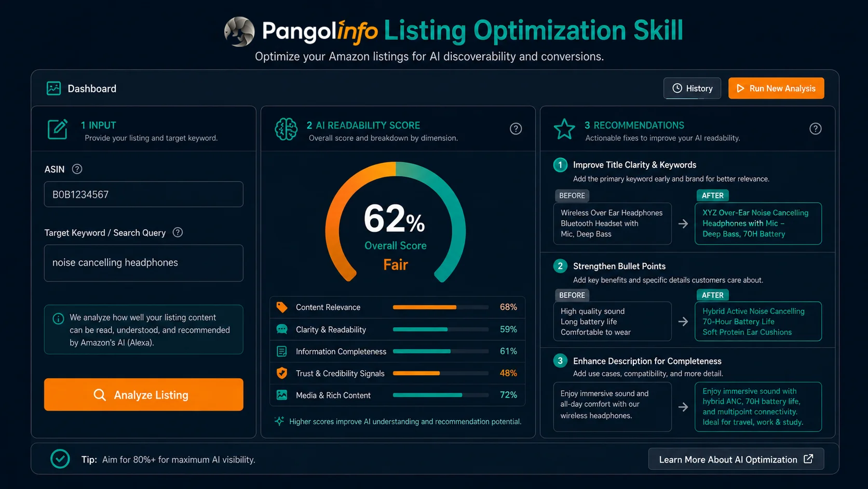Image resolution: width=868 pixels, height=489 pixels.
Task: Click the description AFTER box with hybrid ANC
Action: (758, 407)
